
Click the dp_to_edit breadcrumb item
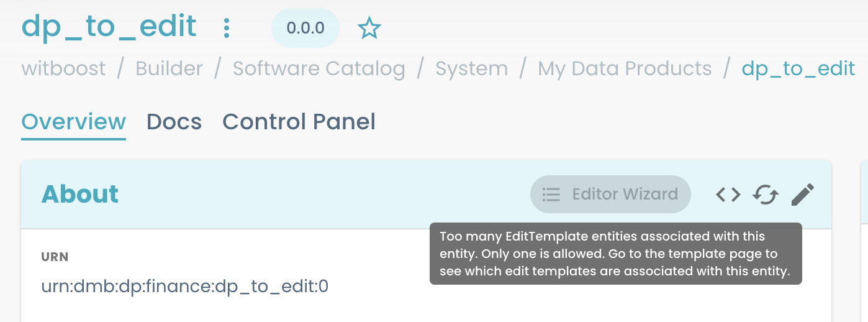tap(798, 68)
